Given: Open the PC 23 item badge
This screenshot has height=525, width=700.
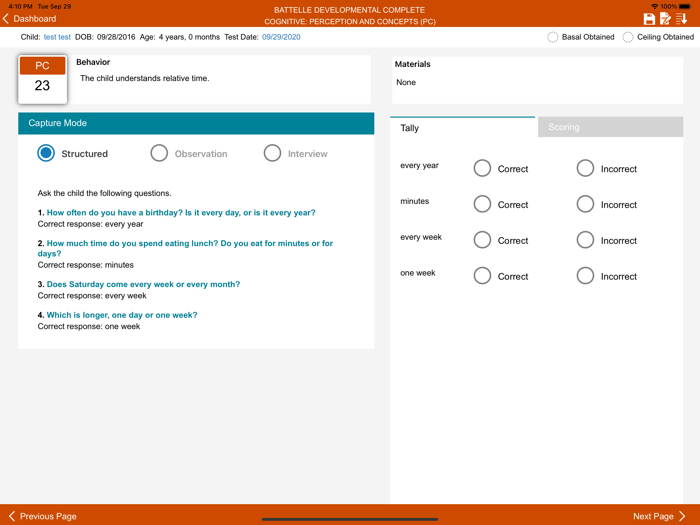Looking at the screenshot, I should tap(42, 79).
